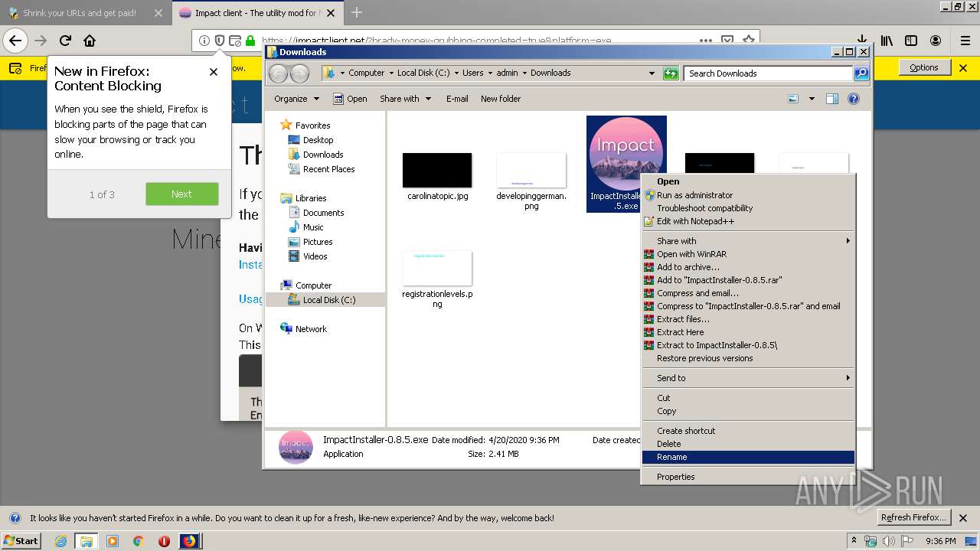Toggle Firefox sidebar view icon
The height and width of the screenshot is (551, 980).
click(911, 41)
